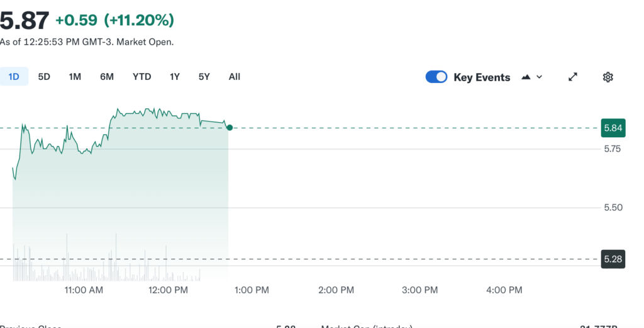
Task: Select the YTD range tab
Action: pos(142,77)
